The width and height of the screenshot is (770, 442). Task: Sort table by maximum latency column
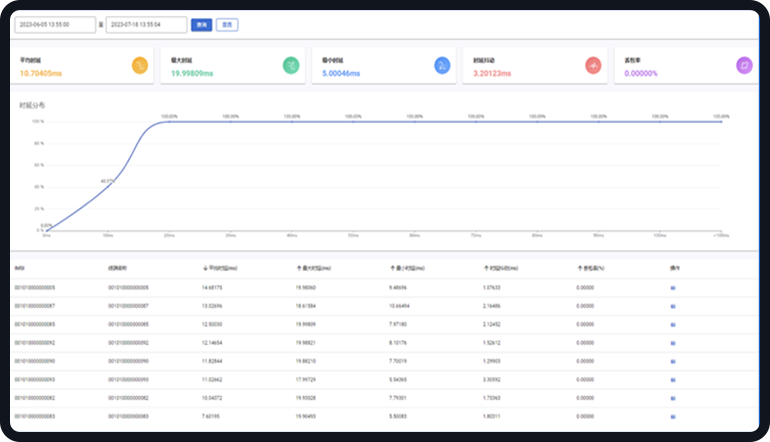pyautogui.click(x=314, y=268)
